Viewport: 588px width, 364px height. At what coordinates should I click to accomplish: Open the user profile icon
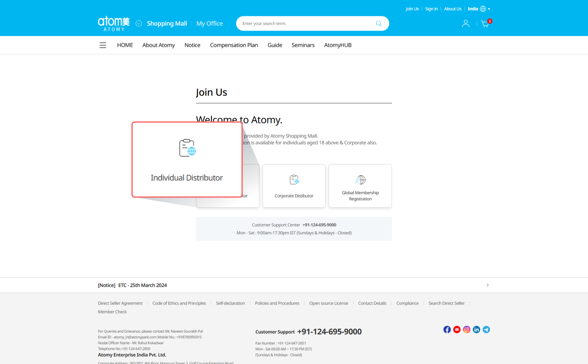pyautogui.click(x=465, y=23)
